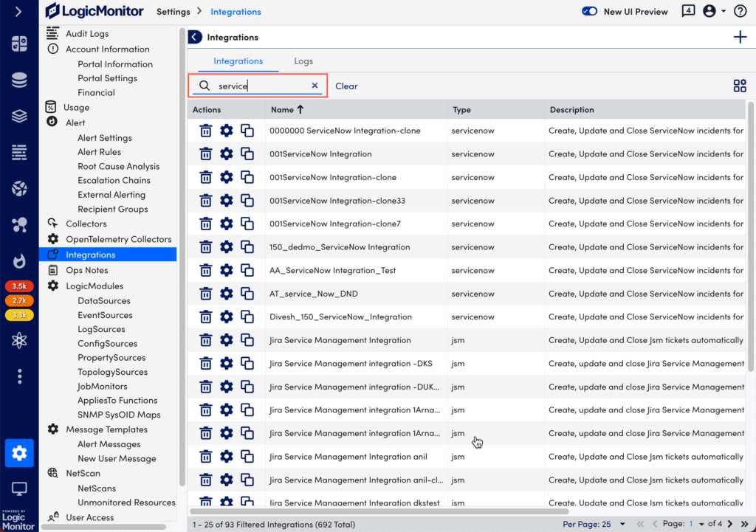Open the grid column settings icon

(739, 86)
